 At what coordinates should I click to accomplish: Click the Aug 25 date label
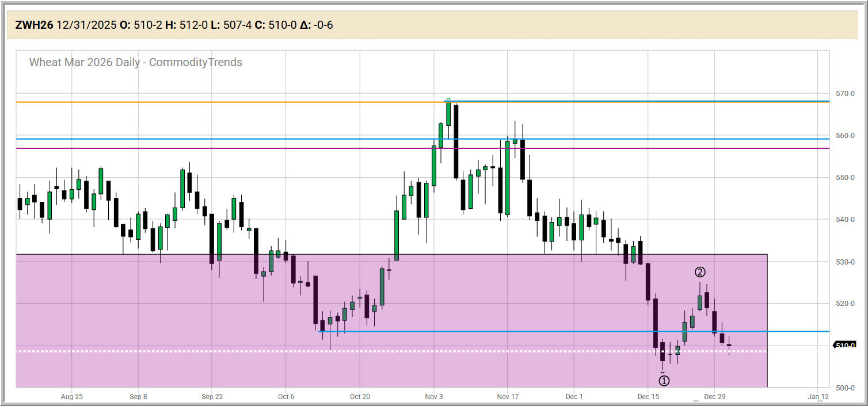(71, 397)
